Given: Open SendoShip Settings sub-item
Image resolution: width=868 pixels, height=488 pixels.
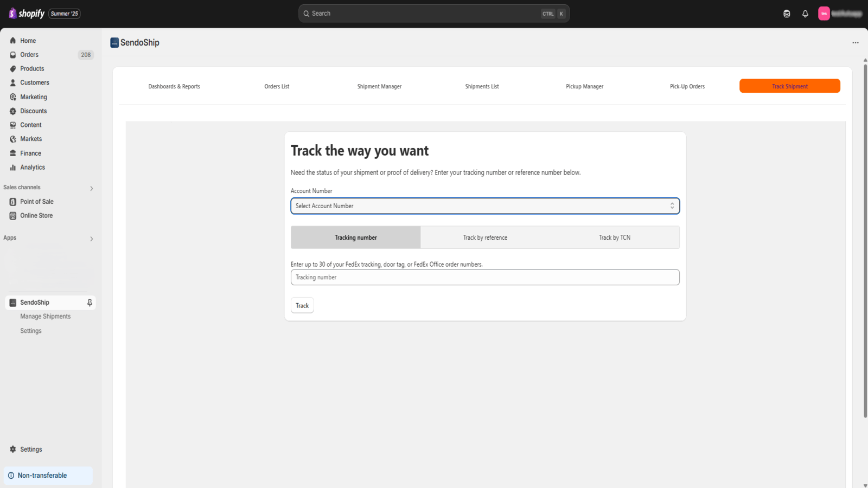Looking at the screenshot, I should 31,331.
